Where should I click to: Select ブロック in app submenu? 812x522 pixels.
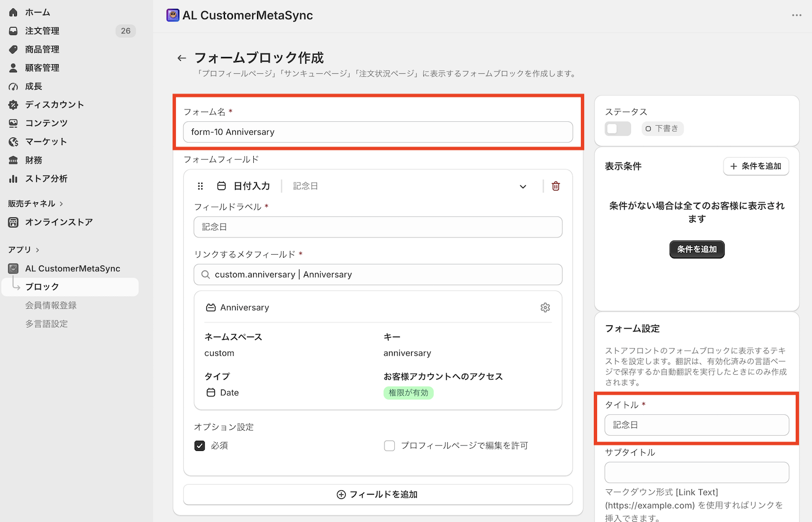[70, 287]
